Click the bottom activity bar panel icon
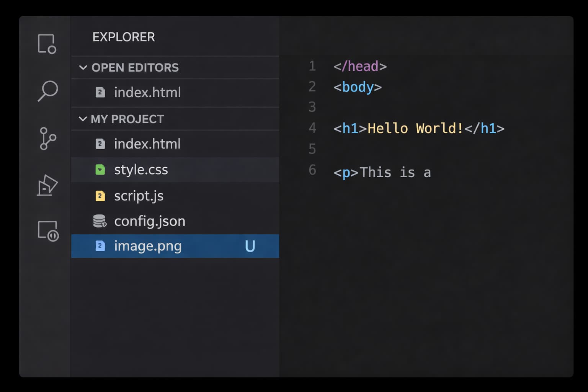The height and width of the screenshot is (392, 588). (x=47, y=231)
